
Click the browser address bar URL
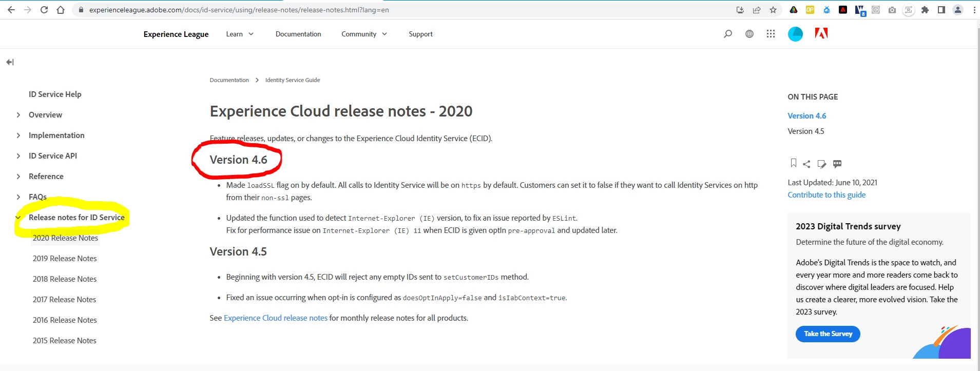coord(239,10)
